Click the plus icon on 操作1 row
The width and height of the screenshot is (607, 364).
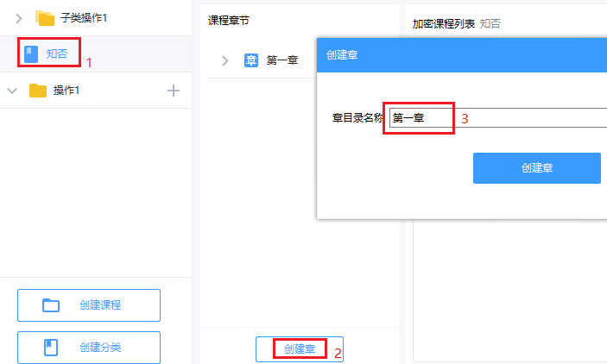coord(173,91)
